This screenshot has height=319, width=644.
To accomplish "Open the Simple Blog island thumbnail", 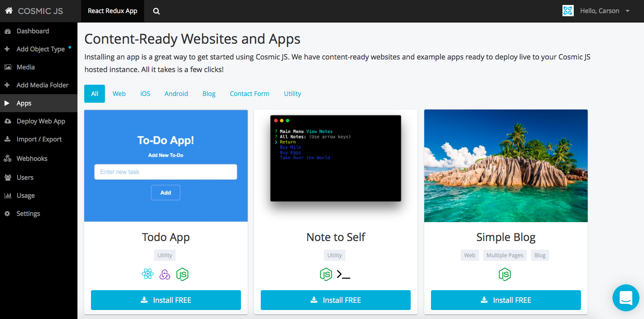I will (506, 166).
